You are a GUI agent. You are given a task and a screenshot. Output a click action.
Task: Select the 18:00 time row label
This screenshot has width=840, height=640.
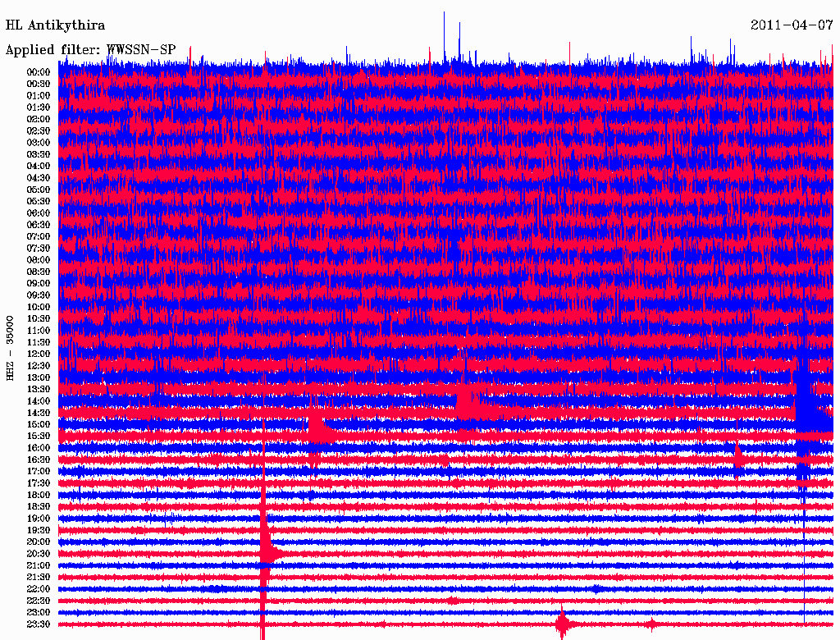(x=39, y=496)
